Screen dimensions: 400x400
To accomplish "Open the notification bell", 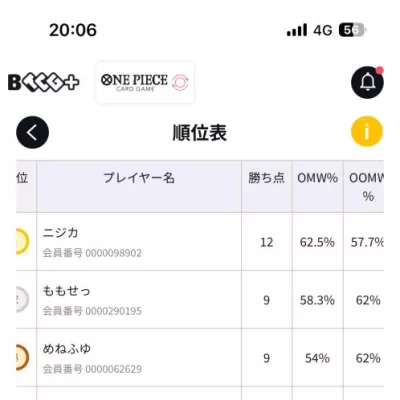I will pos(367,82).
